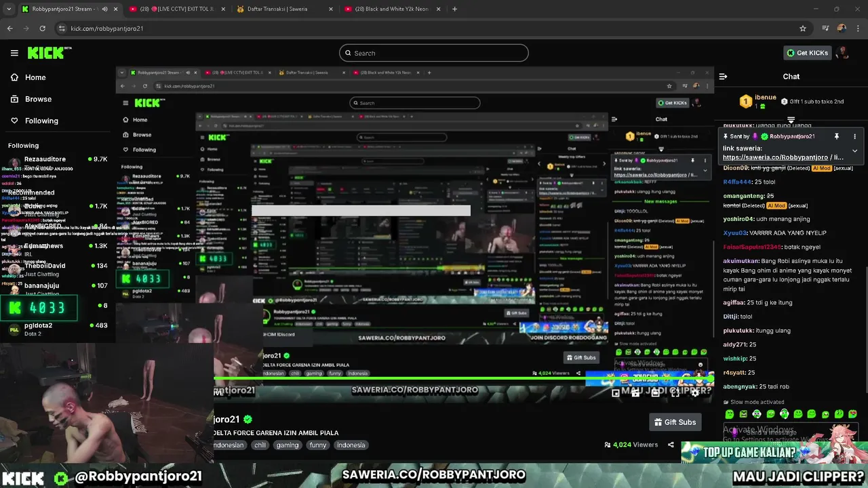Open the Kick sidebar hamburger menu
The height and width of the screenshot is (488, 868).
coord(14,53)
